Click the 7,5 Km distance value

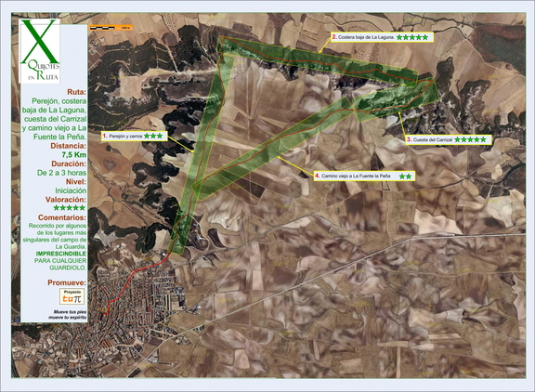point(74,155)
